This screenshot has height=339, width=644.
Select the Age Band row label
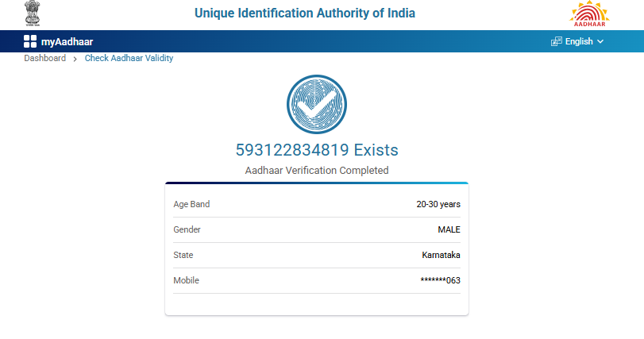(x=191, y=204)
